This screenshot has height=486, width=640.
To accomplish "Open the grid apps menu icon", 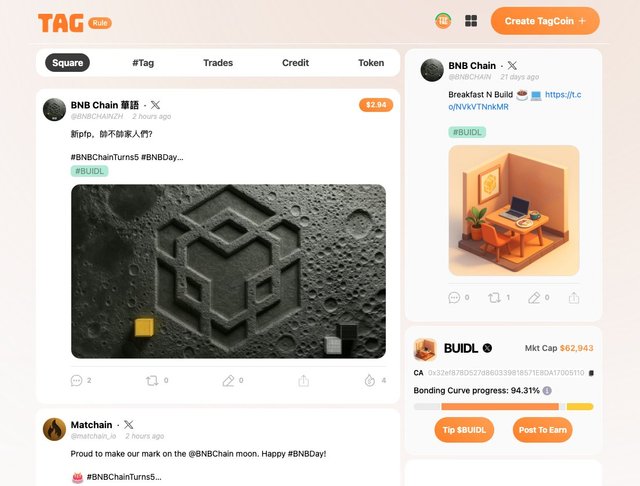I will pyautogui.click(x=471, y=21).
